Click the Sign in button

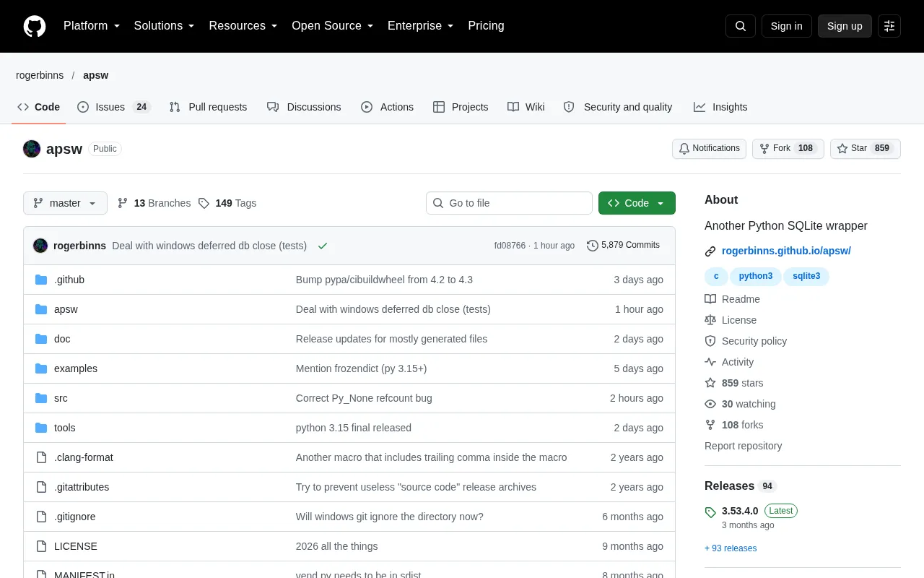(786, 26)
